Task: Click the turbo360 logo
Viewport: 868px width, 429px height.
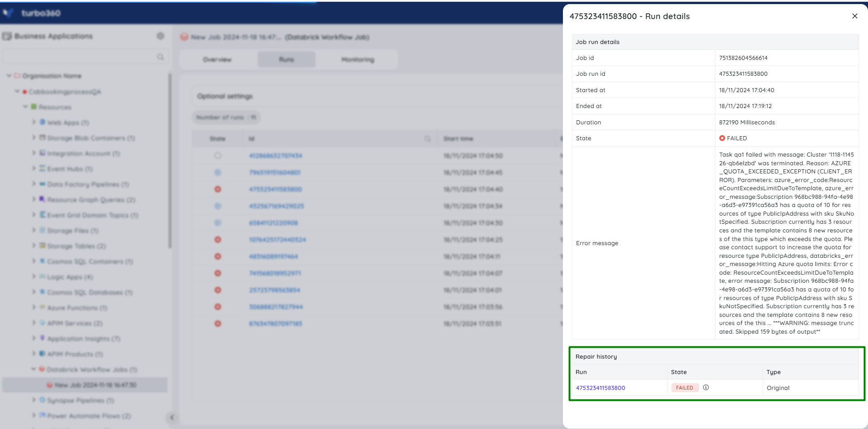Action: [x=33, y=13]
